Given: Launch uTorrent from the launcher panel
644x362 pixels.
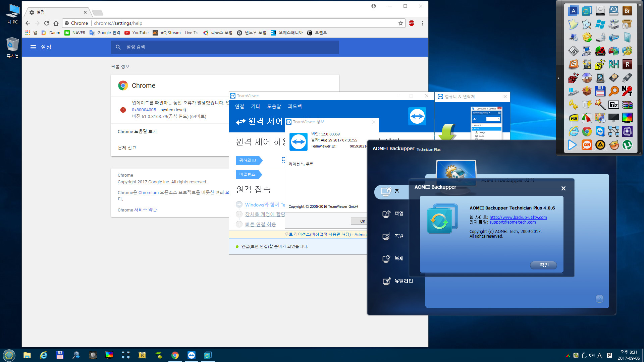Looking at the screenshot, I should [627, 145].
